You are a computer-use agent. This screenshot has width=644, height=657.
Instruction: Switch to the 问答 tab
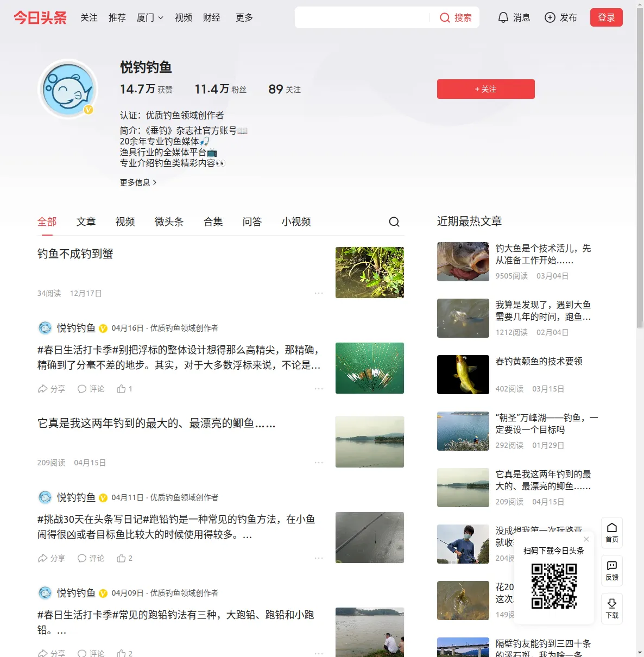252,222
